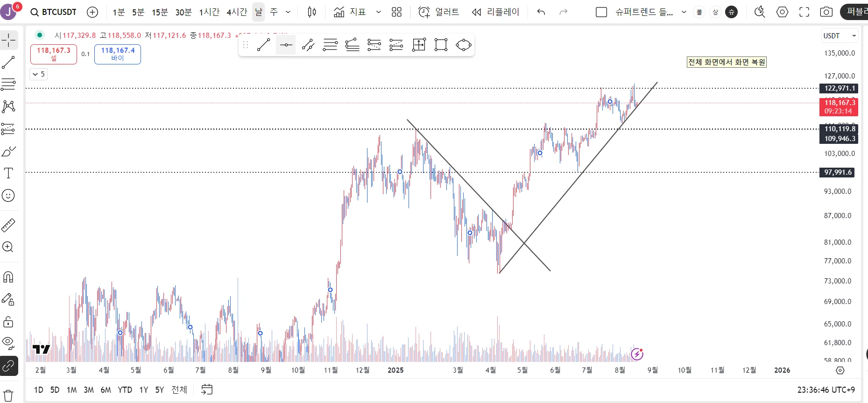Click the trash icon to remove drawings
The image size is (868, 403).
[8, 396]
